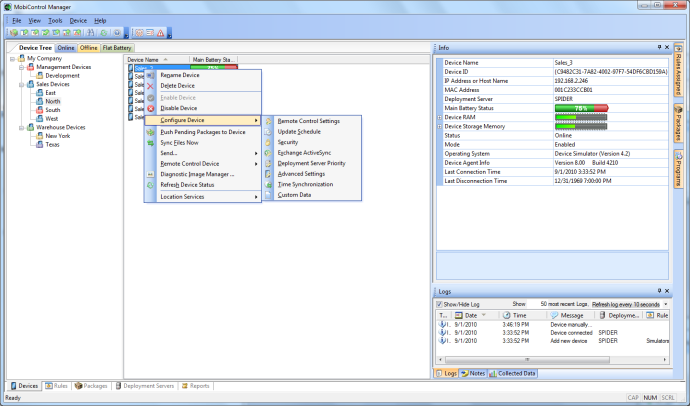Viewport: 690px width, 406px height.
Task: Switch to the Online tab
Action: pyautogui.click(x=66, y=48)
